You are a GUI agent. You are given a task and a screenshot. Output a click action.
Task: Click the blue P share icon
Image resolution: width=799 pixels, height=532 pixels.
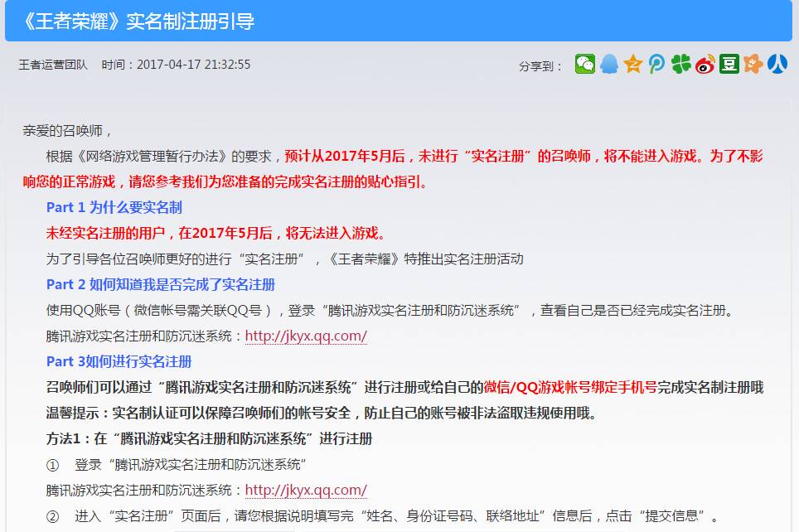click(657, 64)
